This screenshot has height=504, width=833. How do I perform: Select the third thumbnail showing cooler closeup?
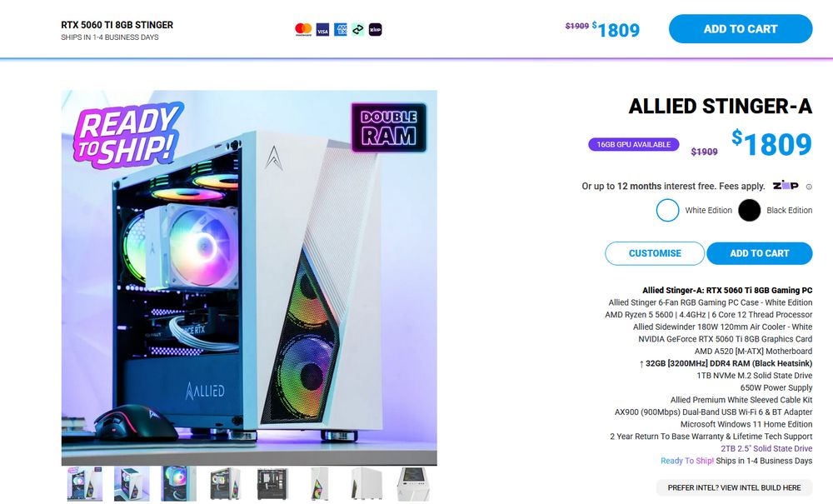pos(178,483)
